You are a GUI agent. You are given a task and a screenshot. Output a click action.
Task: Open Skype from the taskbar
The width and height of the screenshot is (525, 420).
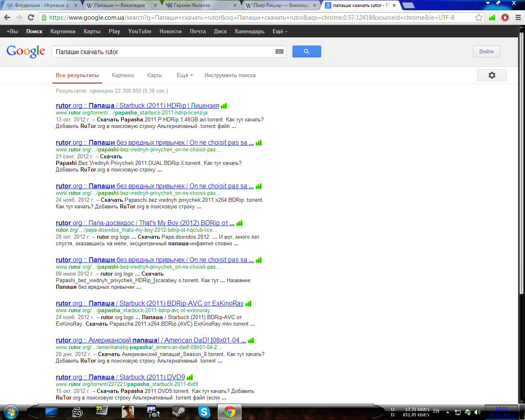[204, 411]
